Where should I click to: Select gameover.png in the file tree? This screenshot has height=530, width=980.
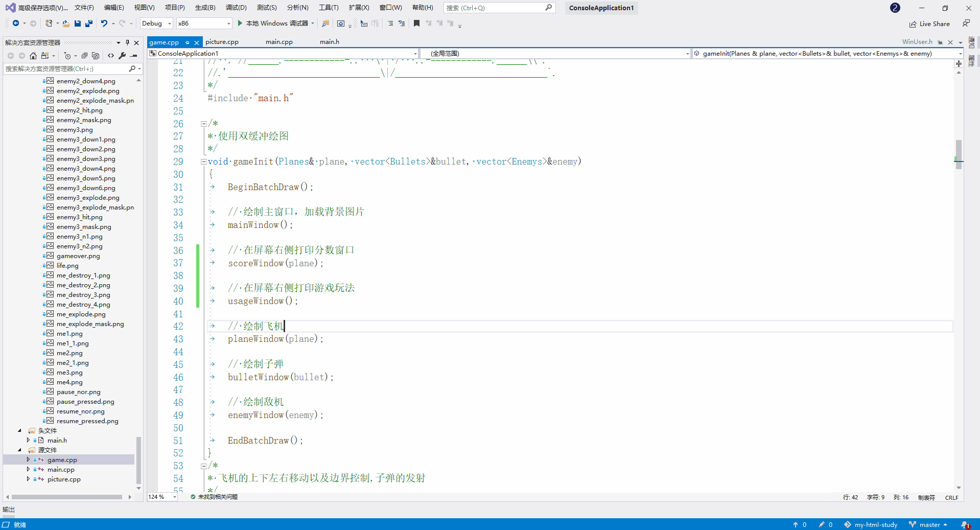click(x=78, y=256)
